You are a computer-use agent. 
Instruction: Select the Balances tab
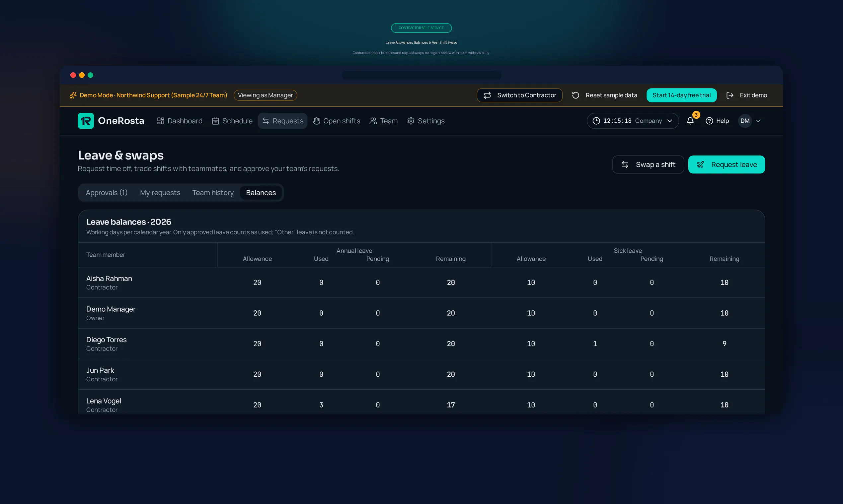(x=261, y=193)
